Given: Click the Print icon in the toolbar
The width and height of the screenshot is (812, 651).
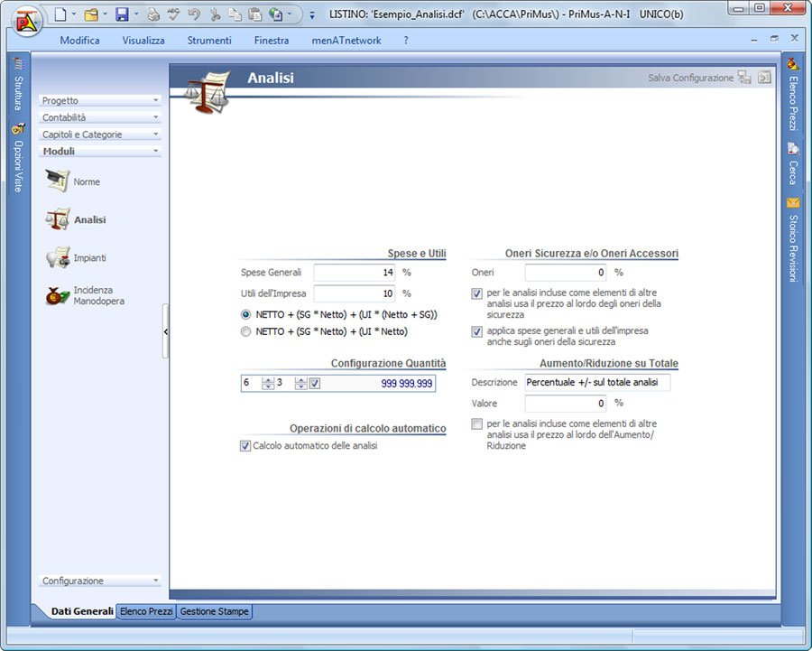Looking at the screenshot, I should (153, 14).
